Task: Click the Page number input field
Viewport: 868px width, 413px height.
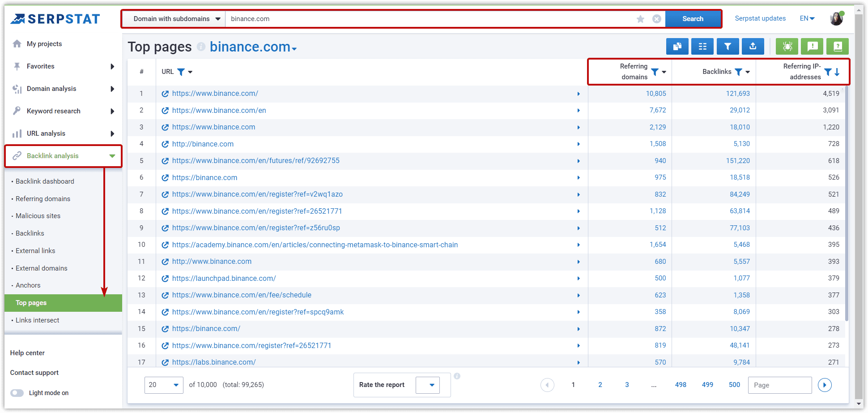Action: (780, 385)
